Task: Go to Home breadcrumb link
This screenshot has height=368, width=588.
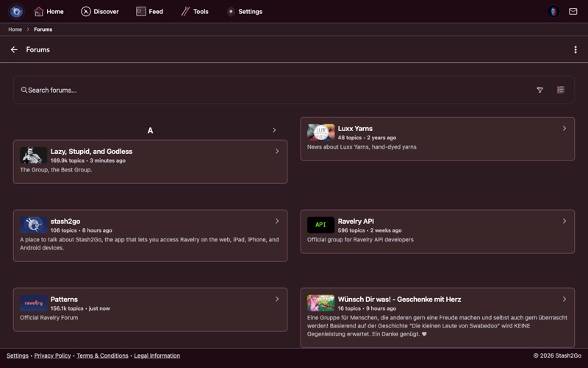Action: 15,29
